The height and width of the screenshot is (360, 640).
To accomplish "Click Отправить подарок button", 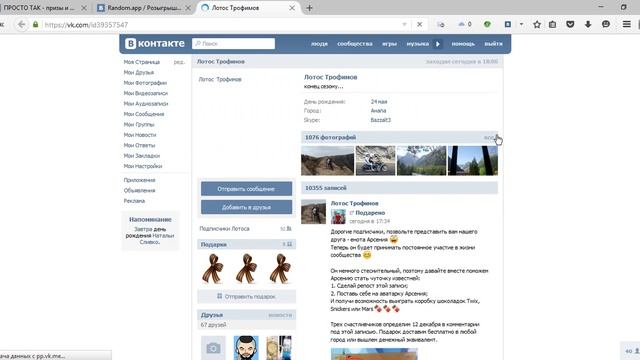I will (x=246, y=296).
